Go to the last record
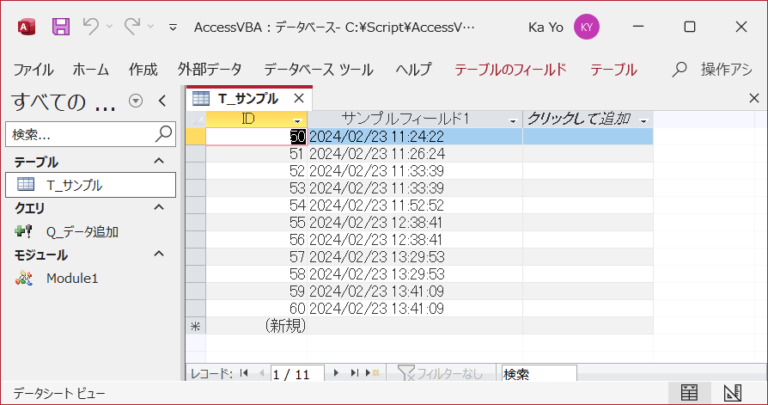Image resolution: width=768 pixels, height=405 pixels. (354, 374)
